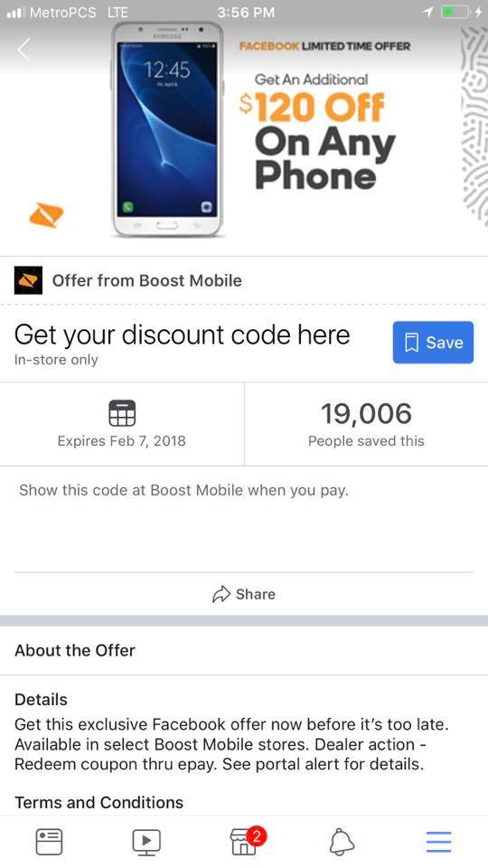Open the News Feed tab icon

pos(49,842)
